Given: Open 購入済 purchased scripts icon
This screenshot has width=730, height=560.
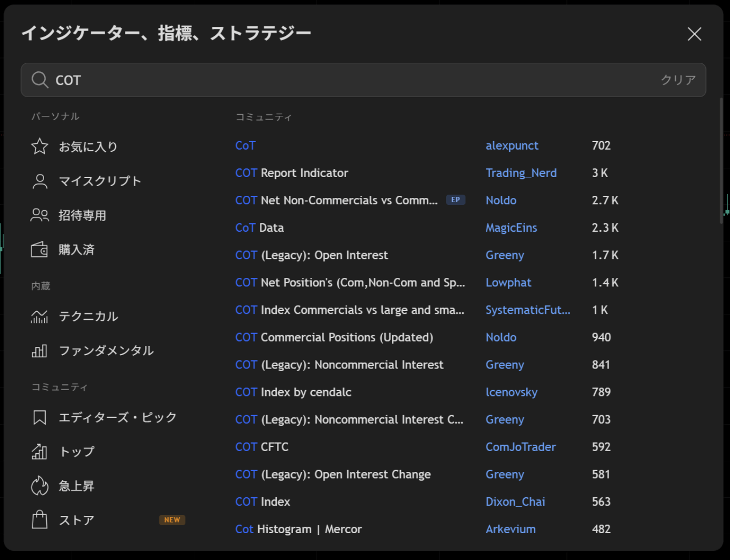Looking at the screenshot, I should 39,249.
